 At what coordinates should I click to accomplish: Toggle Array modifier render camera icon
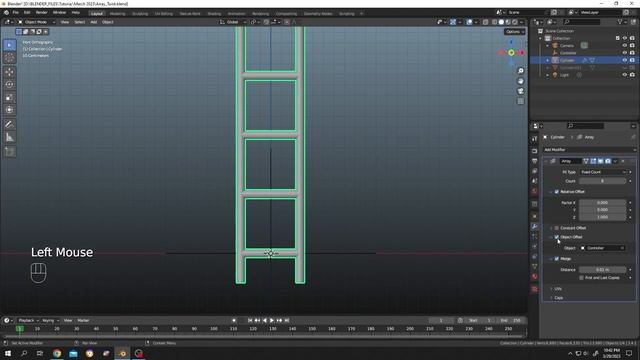(x=608, y=161)
